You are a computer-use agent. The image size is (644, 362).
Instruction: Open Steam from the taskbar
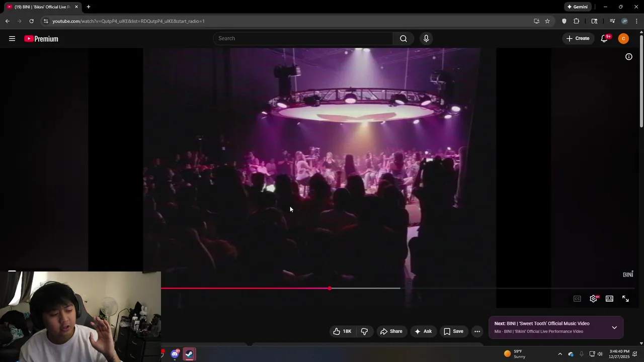189,354
